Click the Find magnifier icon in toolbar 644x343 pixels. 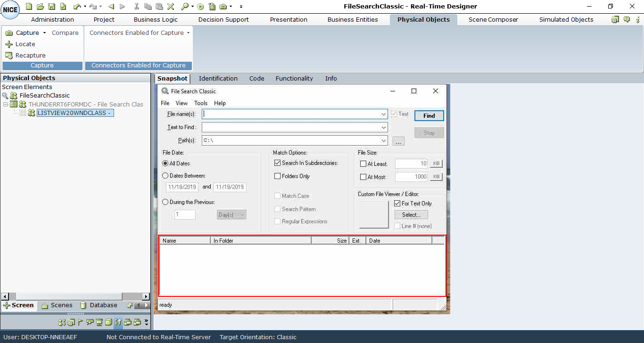coord(185,7)
